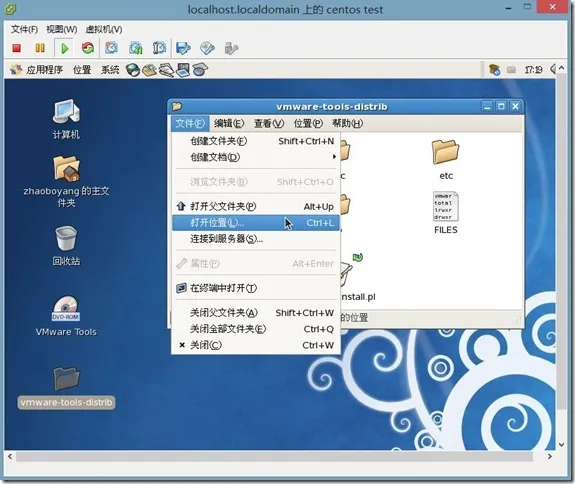
Task: Open the 系统 GNOME panel menu
Action: (x=110, y=70)
